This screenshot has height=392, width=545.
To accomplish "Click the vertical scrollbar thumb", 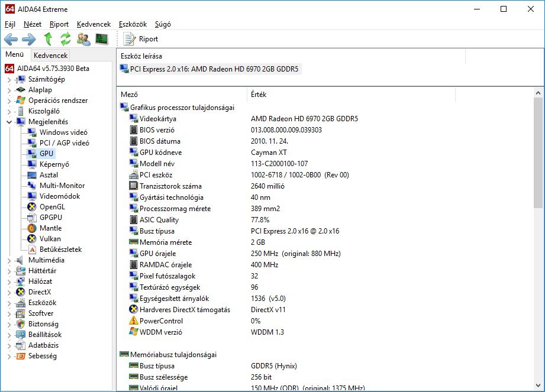I will click(538, 153).
